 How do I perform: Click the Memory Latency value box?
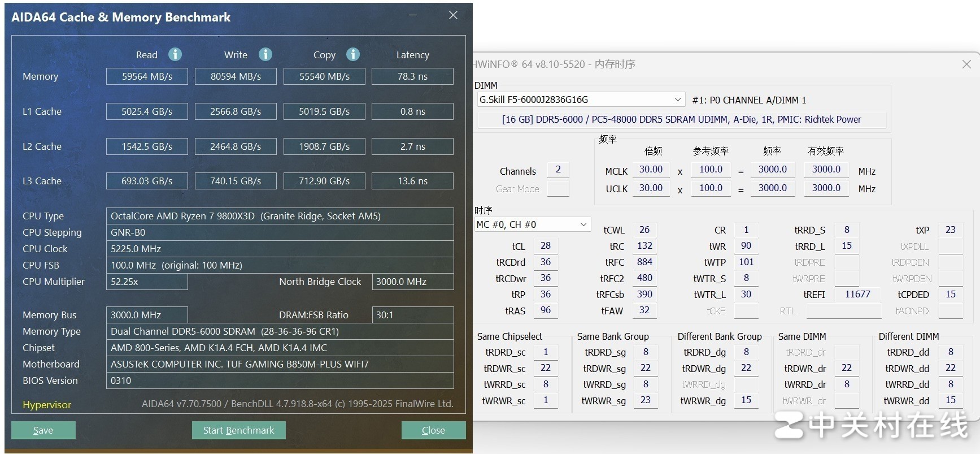[x=412, y=76]
